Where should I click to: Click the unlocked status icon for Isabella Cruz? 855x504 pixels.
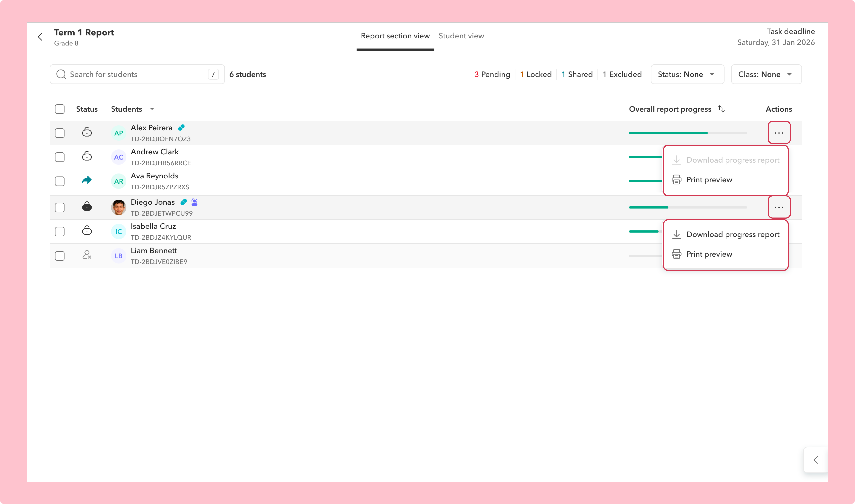87,230
